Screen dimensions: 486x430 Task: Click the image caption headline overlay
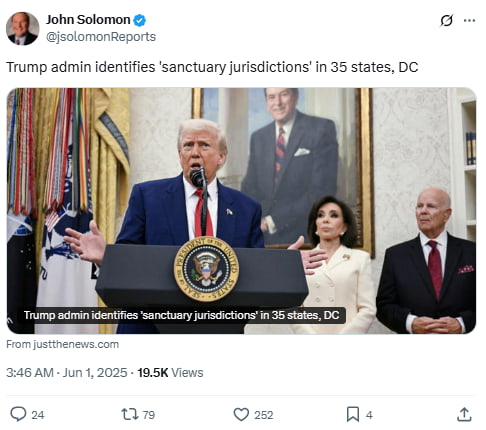click(x=182, y=315)
